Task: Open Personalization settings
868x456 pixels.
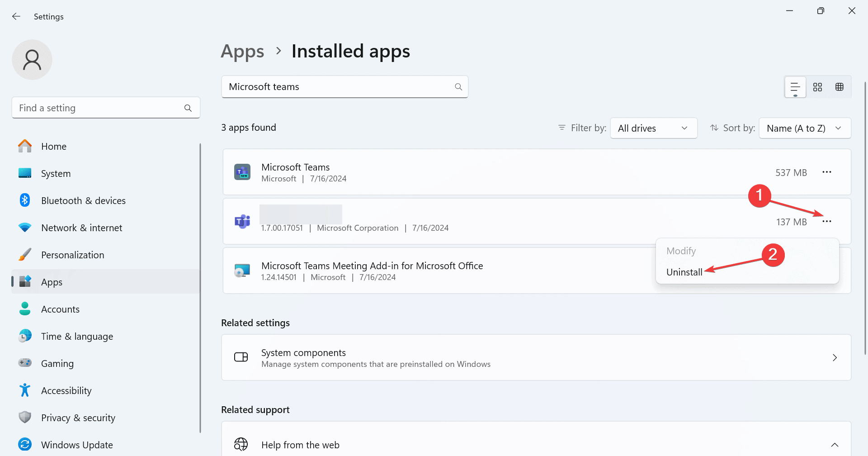Action: point(106,255)
